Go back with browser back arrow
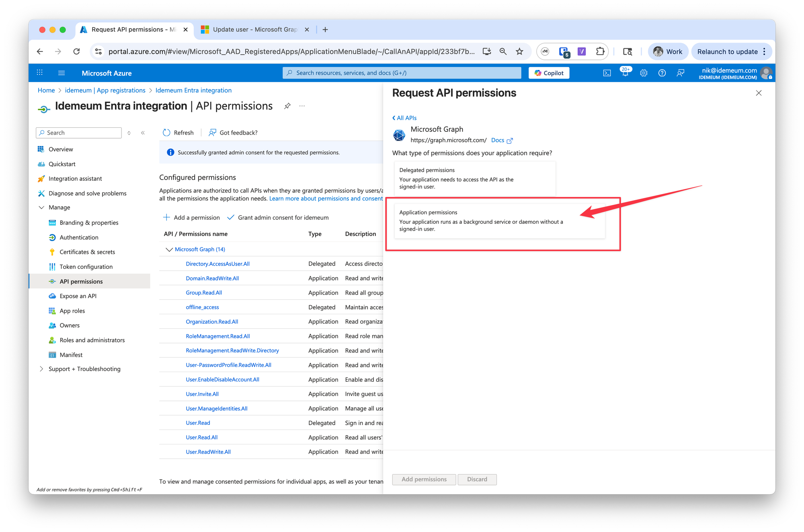This screenshot has height=532, width=804. [x=40, y=51]
